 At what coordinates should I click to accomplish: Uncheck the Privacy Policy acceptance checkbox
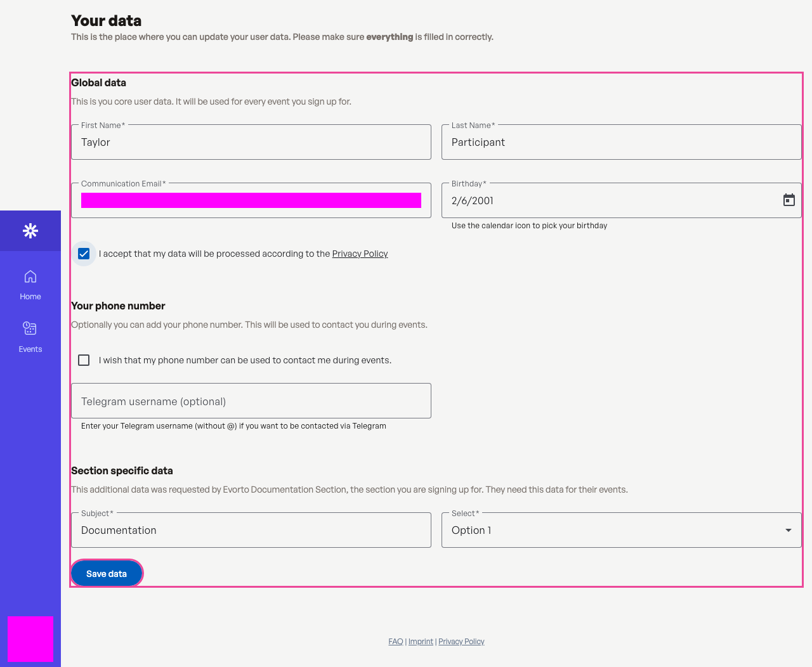coord(84,254)
